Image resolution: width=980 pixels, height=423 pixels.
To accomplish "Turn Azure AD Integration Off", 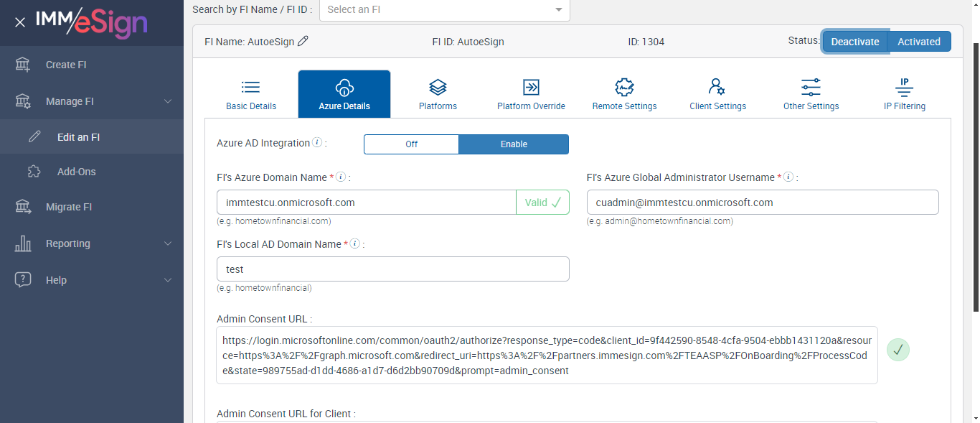I will [411, 144].
